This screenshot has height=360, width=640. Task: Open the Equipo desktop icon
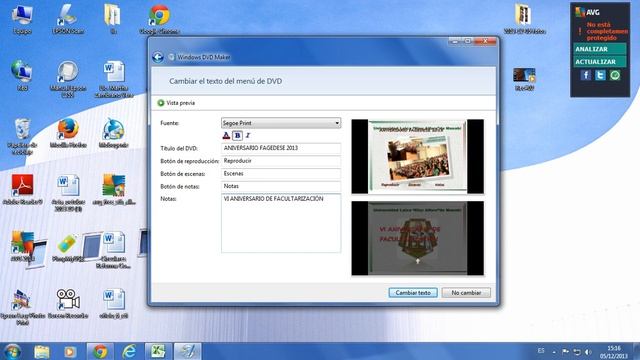click(x=22, y=18)
